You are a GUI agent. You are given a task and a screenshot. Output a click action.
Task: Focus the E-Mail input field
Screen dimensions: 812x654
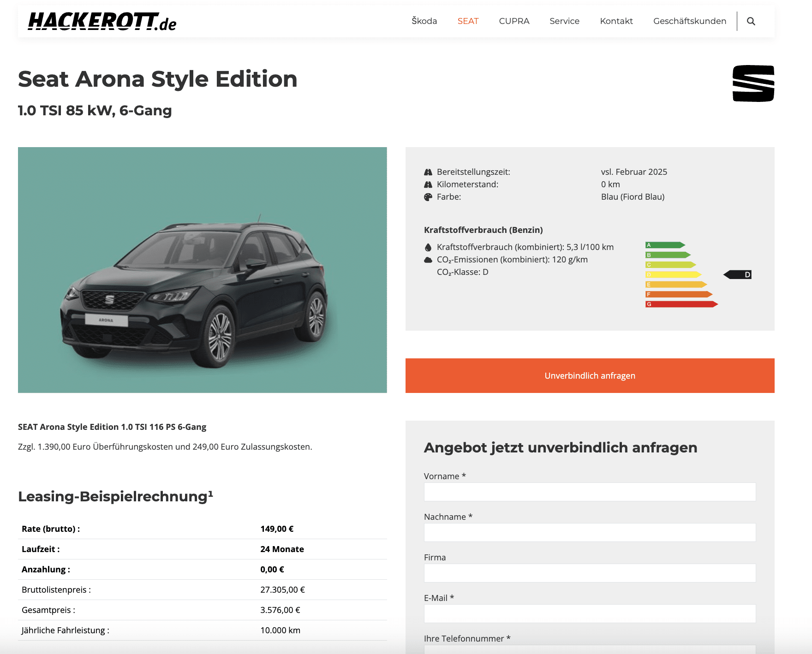pyautogui.click(x=590, y=614)
